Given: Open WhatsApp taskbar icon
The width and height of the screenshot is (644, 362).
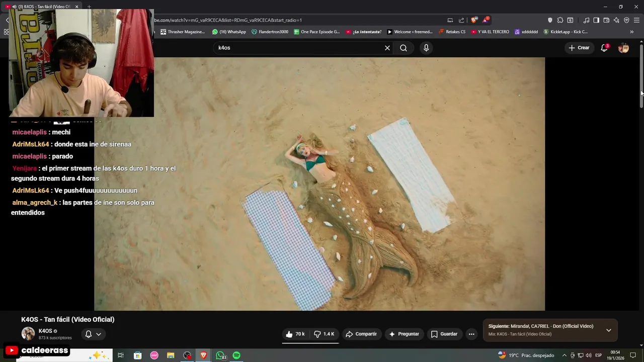Looking at the screenshot, I should tap(221, 355).
